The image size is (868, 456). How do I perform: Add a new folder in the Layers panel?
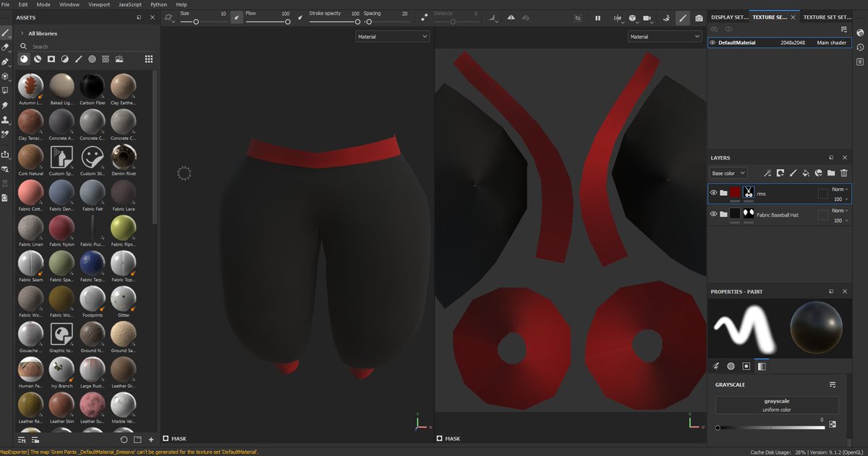(x=830, y=173)
